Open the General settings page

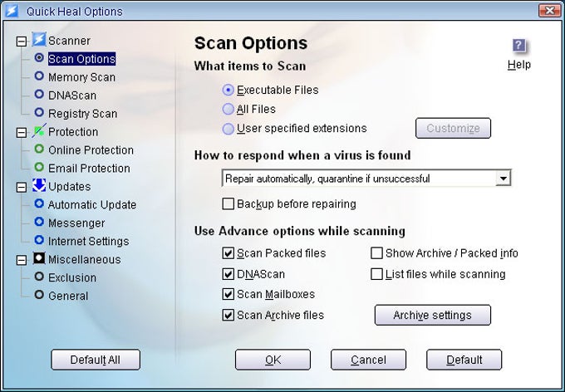tap(68, 296)
